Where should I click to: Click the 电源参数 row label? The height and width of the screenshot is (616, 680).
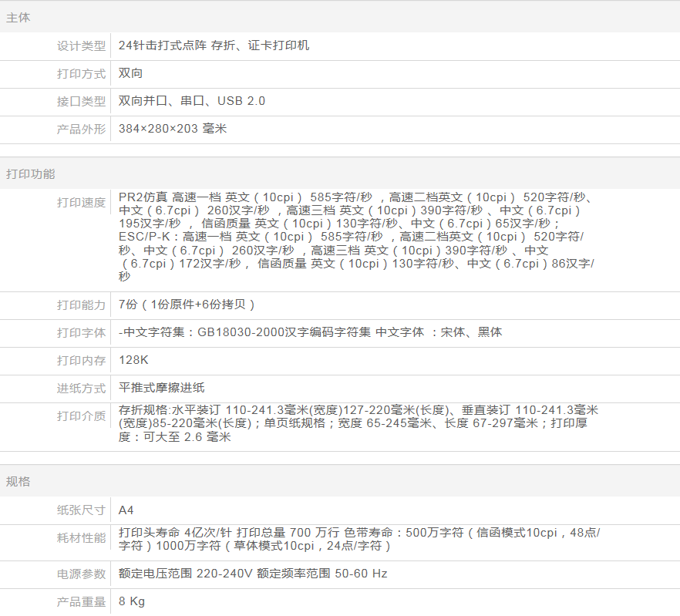click(81, 574)
